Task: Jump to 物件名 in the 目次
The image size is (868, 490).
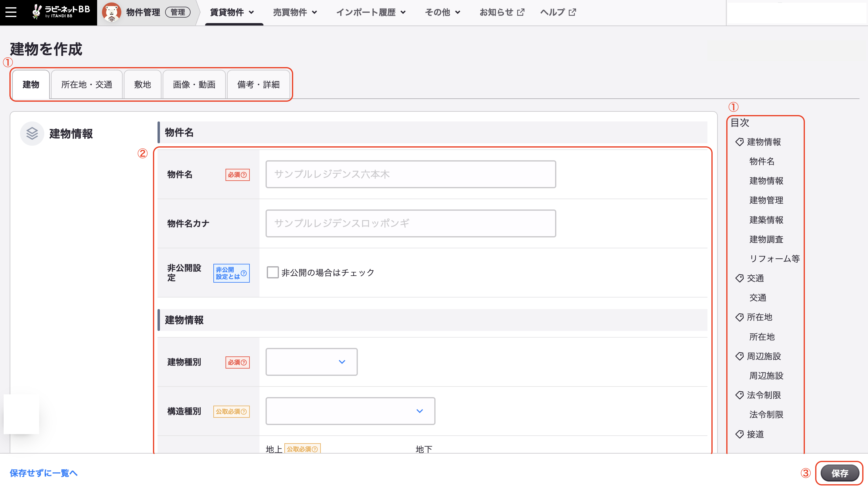Action: [x=761, y=162]
